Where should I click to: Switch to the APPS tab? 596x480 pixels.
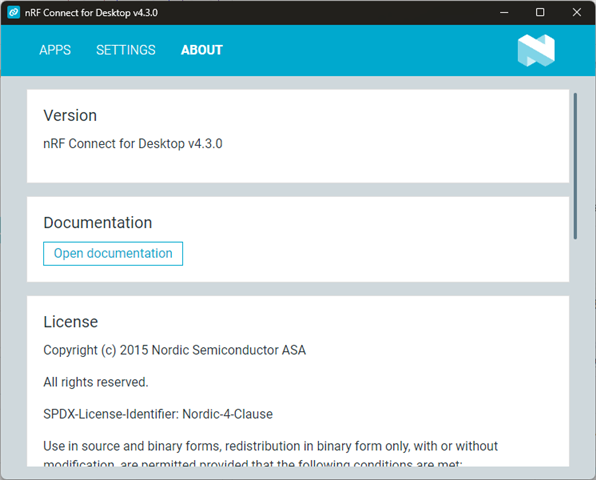pyautogui.click(x=55, y=50)
